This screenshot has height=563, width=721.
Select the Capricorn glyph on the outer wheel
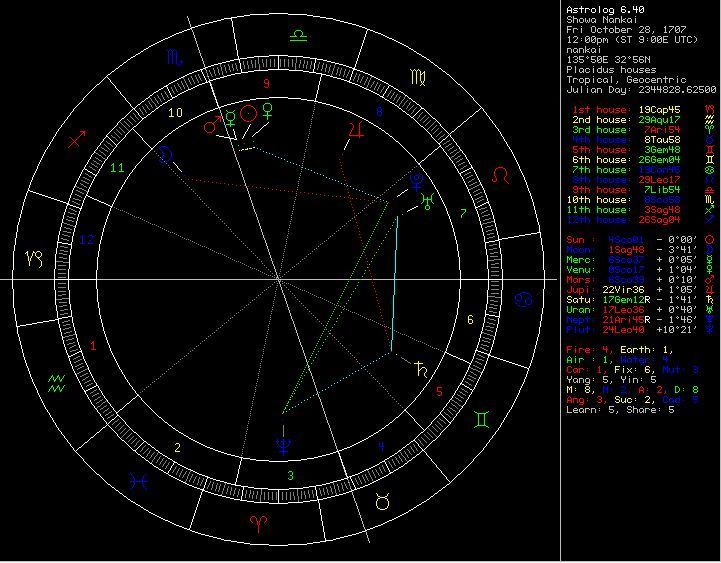coord(34,259)
